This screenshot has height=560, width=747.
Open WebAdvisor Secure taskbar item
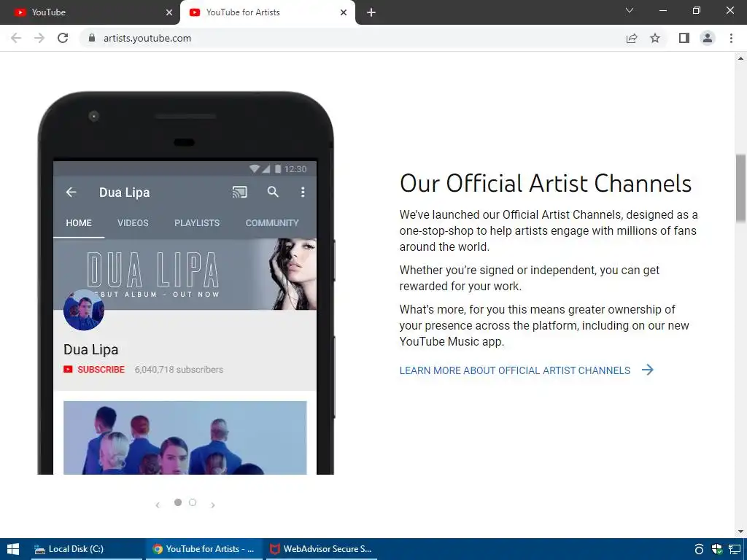[x=322, y=549]
